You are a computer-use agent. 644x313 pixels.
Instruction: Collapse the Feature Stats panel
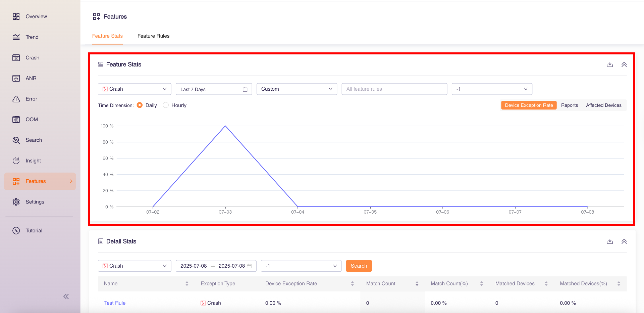click(624, 64)
